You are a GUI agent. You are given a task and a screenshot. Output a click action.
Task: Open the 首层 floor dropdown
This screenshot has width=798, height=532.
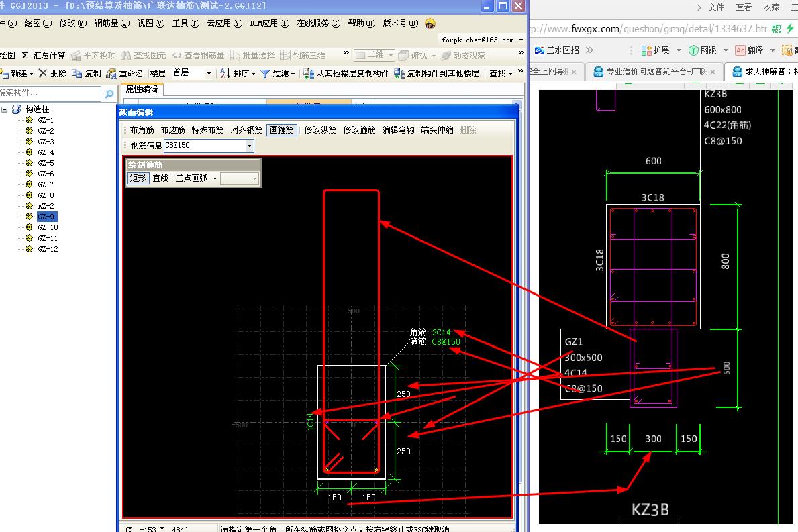209,74
